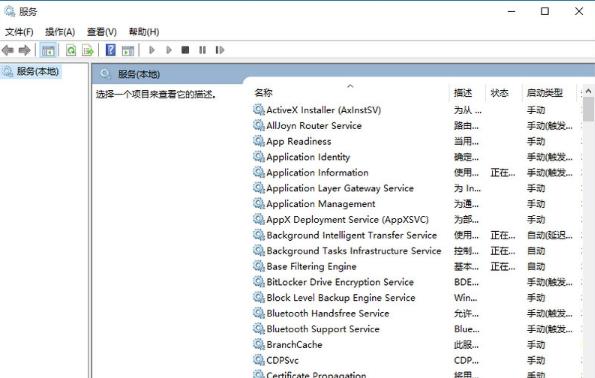This screenshot has width=595, height=378.
Task: Select Bluetooth Handsfree Service
Action: tap(328, 313)
